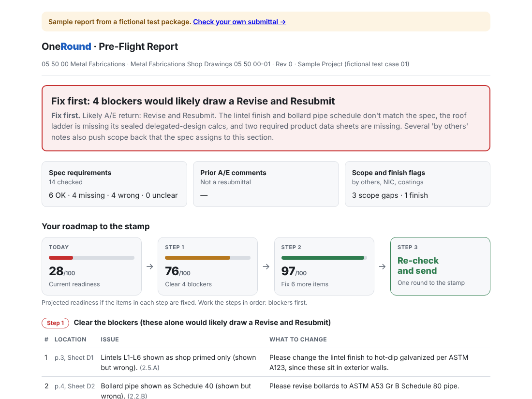Click the 'Scope and finish flags' summary card

click(417, 184)
